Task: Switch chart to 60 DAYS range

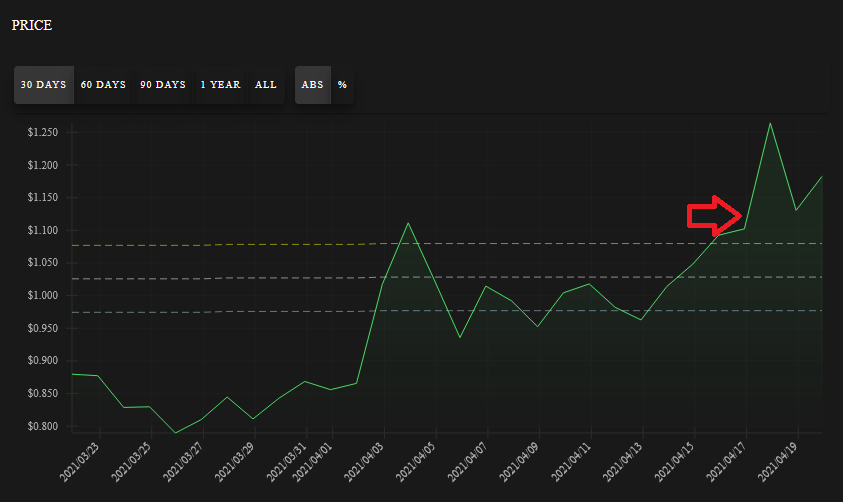Action: pos(103,85)
